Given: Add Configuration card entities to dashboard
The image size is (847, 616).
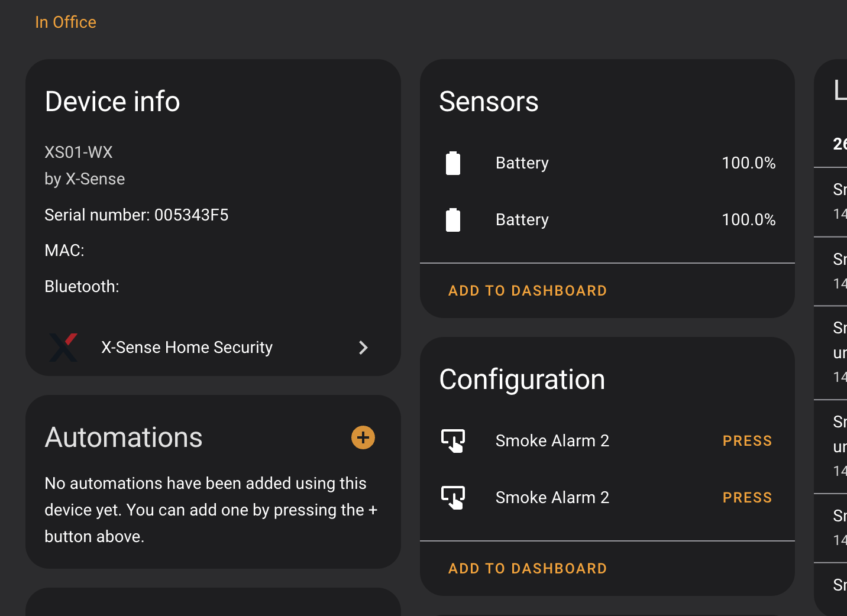Looking at the screenshot, I should coord(528,569).
